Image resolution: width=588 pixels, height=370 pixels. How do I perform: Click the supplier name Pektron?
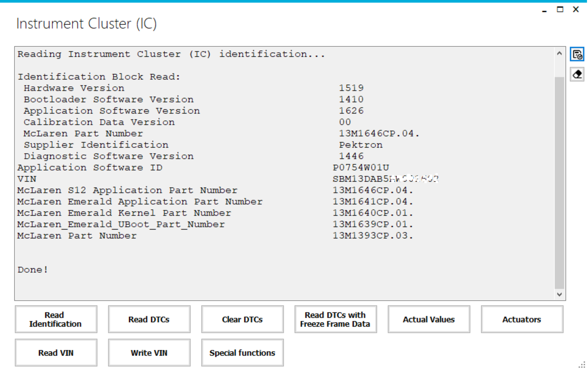pos(361,145)
